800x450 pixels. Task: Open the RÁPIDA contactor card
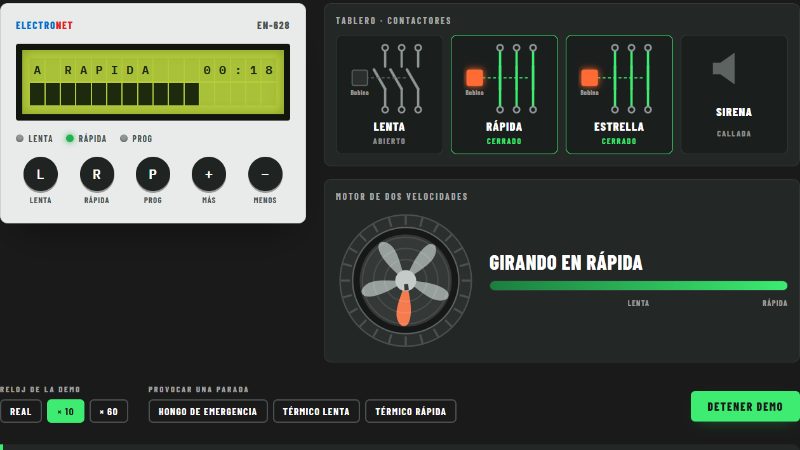[504, 94]
